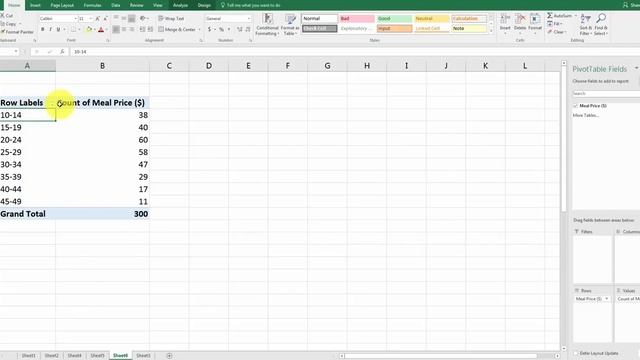Screen dimensions: 640x360
Task: Toggle italic formatting
Action: (x=50, y=29)
